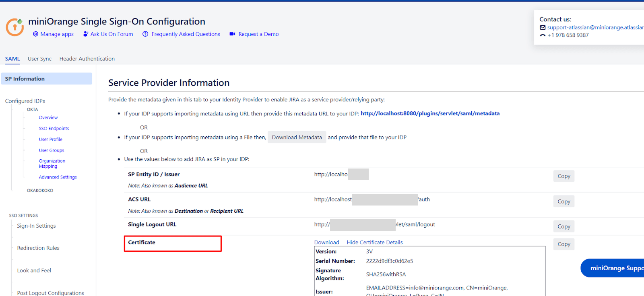Click the Download Metadata button
Screen dimensions: 644x296
coord(297,137)
